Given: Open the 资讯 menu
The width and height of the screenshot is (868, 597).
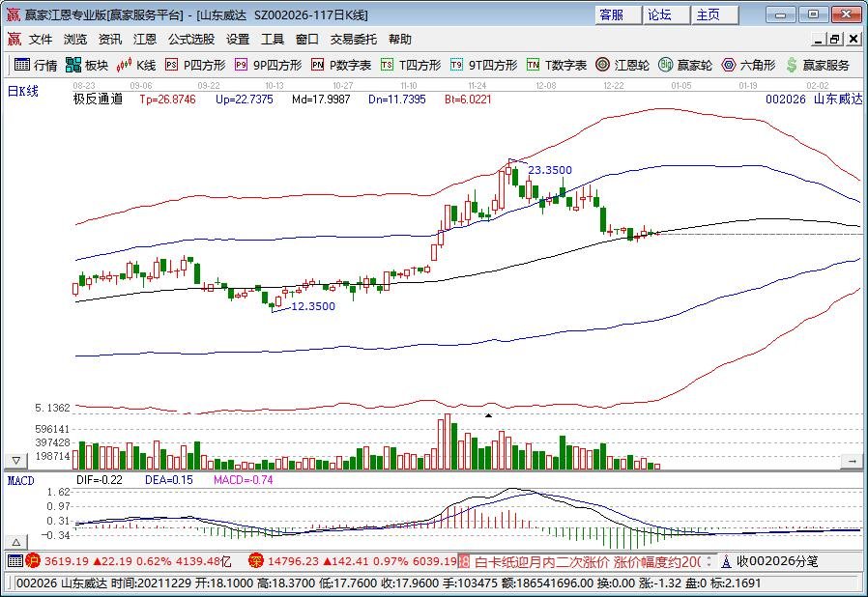Looking at the screenshot, I should (110, 40).
